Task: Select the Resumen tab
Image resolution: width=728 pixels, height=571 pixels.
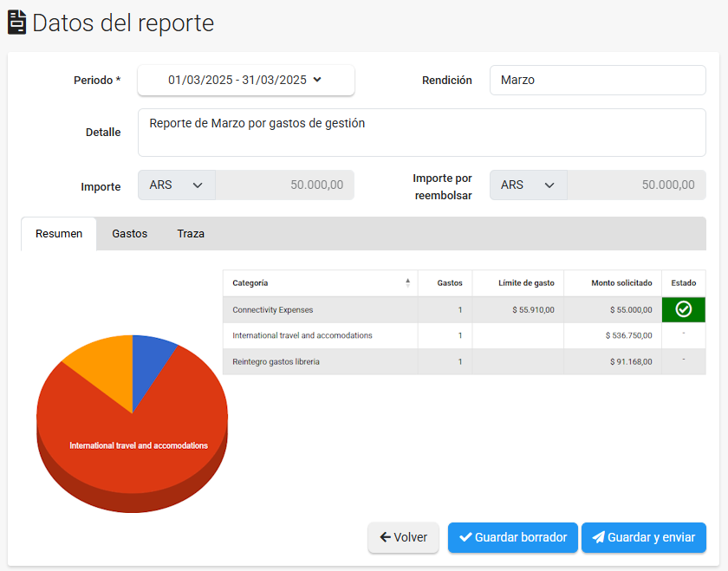Action: coord(59,234)
